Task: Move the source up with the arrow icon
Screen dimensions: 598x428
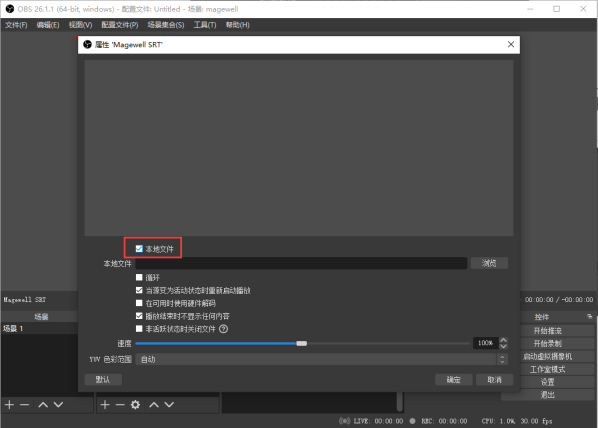Action: tap(154, 405)
